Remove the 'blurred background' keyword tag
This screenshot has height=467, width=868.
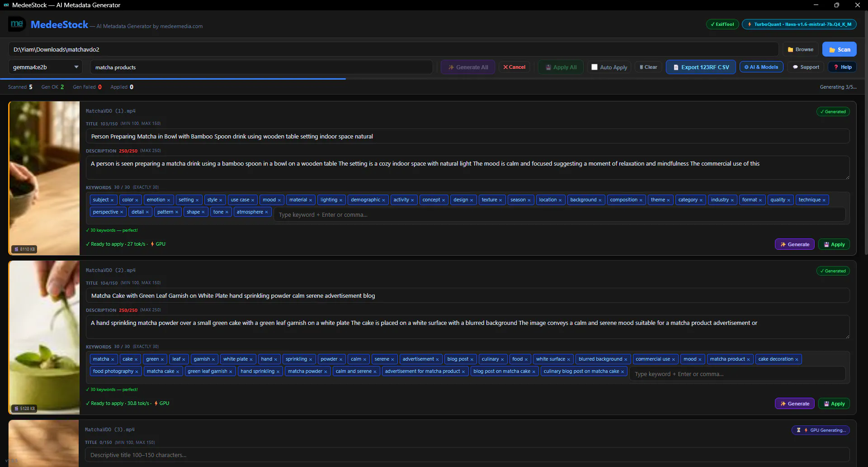(626, 359)
